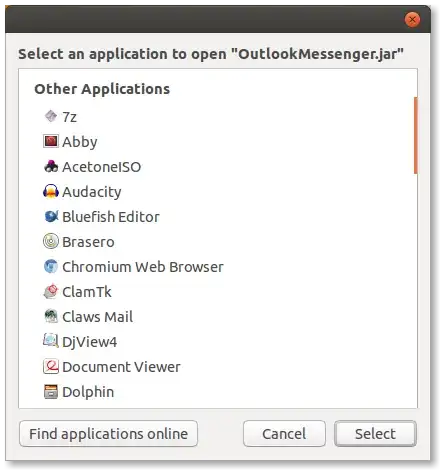Click the DjView4 icon
The height and width of the screenshot is (470, 440).
[x=51, y=341]
